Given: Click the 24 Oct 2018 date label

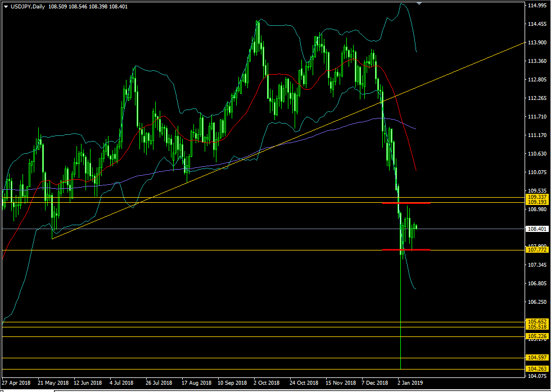Looking at the screenshot, I should tap(304, 382).
